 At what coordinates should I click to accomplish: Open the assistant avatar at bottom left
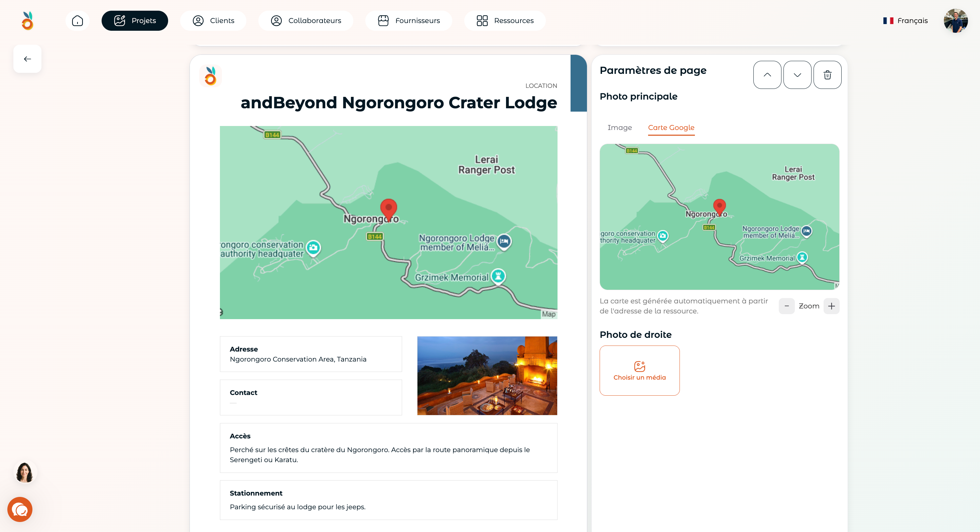tap(25, 473)
